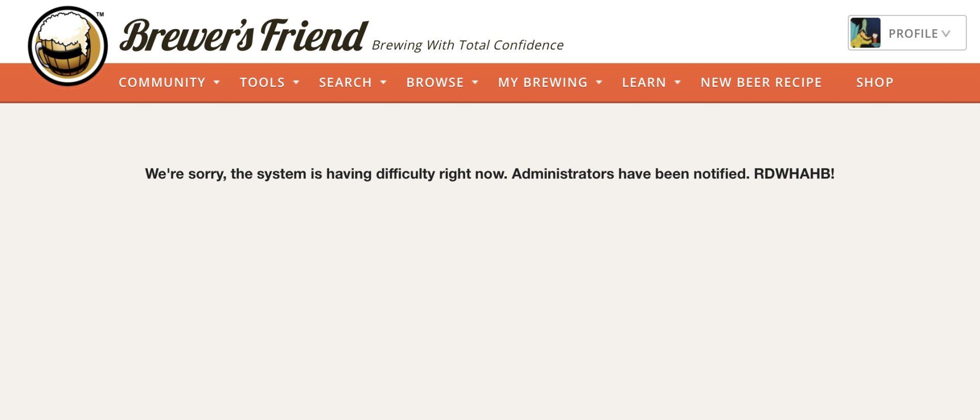980x420 pixels.
Task: Click the chevron beside PROFILE
Action: (946, 34)
